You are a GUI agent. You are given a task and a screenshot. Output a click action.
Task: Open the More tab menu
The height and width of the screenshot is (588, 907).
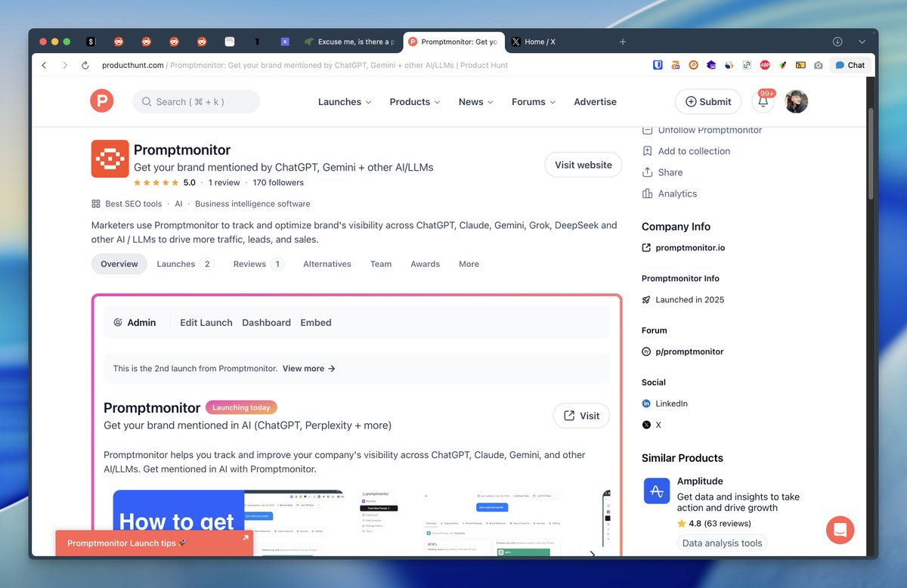(x=469, y=264)
